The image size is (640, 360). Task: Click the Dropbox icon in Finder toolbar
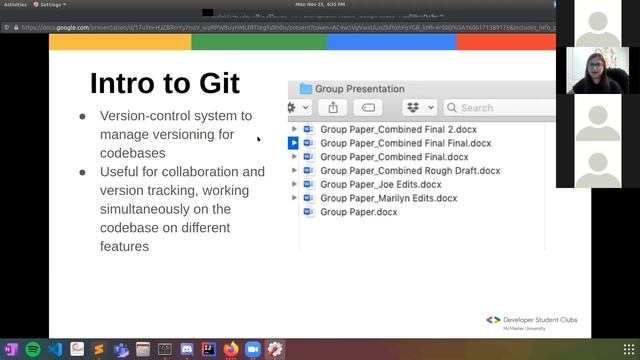(x=413, y=108)
